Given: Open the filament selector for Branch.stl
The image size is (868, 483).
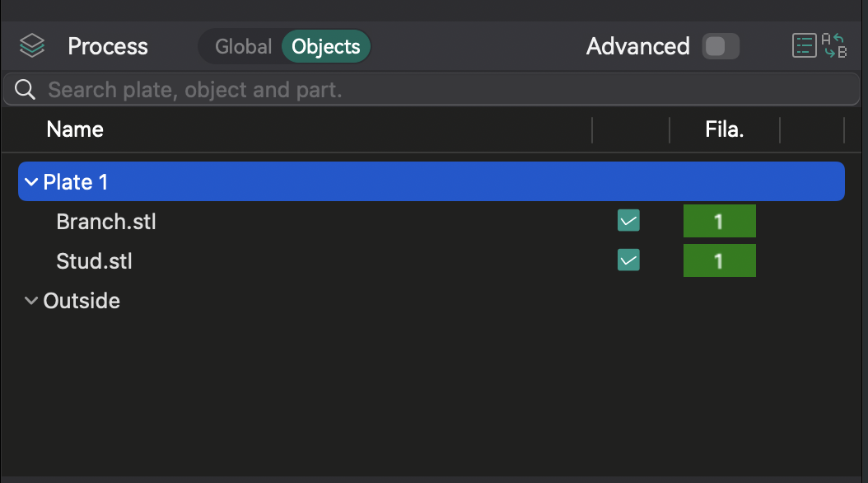Looking at the screenshot, I should [719, 221].
